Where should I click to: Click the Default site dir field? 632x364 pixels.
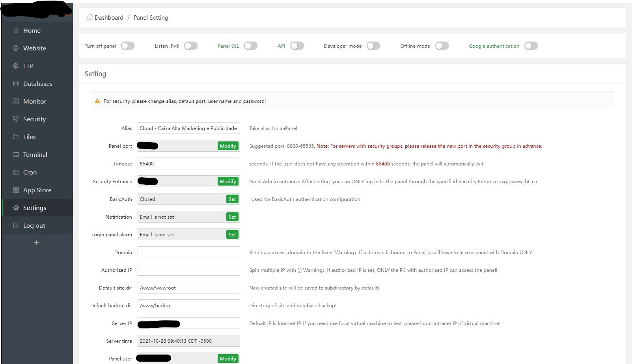pyautogui.click(x=188, y=288)
